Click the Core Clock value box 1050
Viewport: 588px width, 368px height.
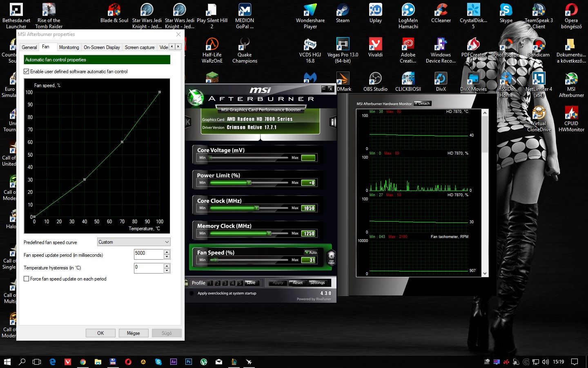click(309, 208)
